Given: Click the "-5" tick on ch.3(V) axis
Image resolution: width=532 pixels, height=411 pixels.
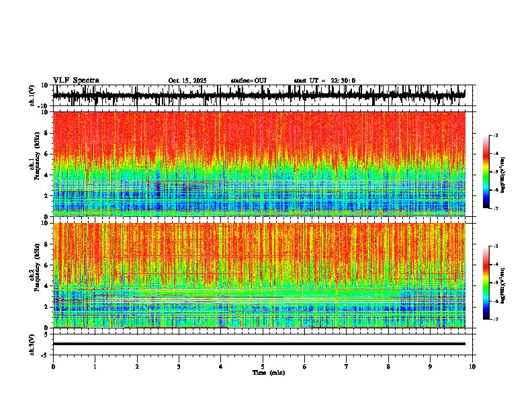Looking at the screenshot, I should tap(45, 355).
